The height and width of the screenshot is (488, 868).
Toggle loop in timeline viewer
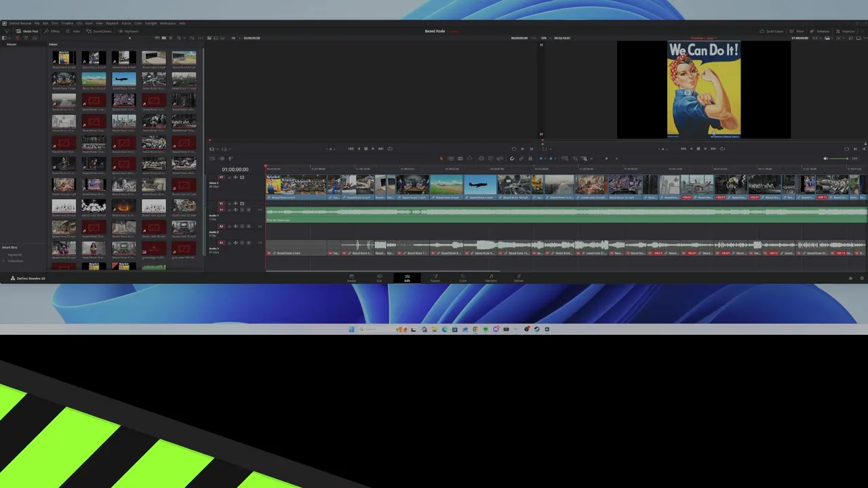click(x=722, y=148)
